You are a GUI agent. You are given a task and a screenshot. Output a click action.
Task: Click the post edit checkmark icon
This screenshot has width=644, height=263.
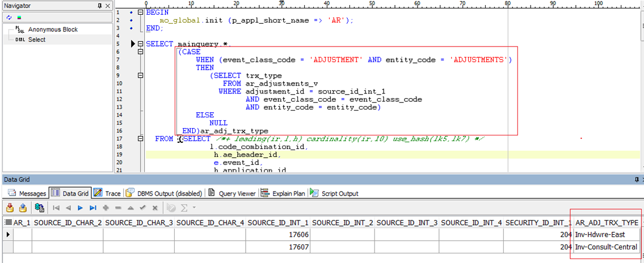coord(142,208)
